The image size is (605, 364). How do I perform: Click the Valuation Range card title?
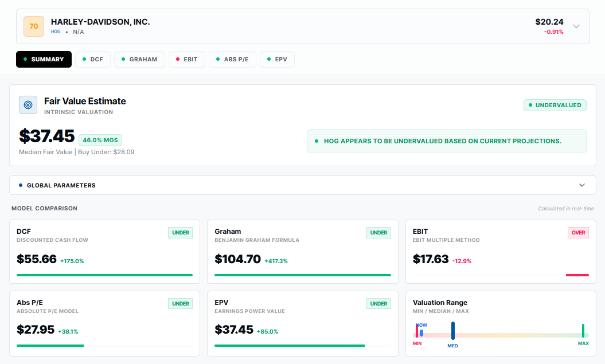click(x=440, y=303)
